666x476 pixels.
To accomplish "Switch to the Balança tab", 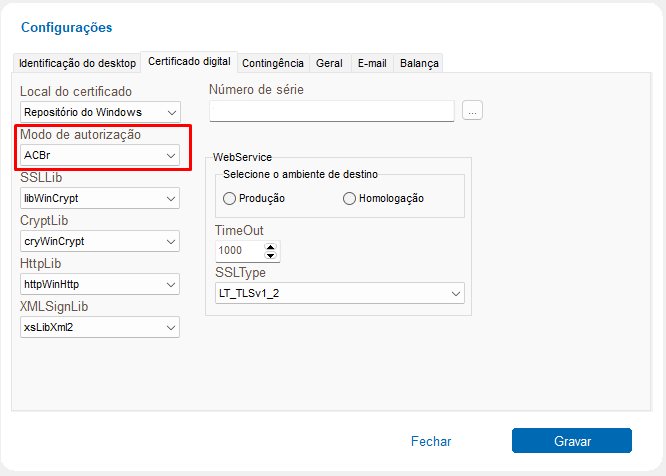I will tap(419, 63).
